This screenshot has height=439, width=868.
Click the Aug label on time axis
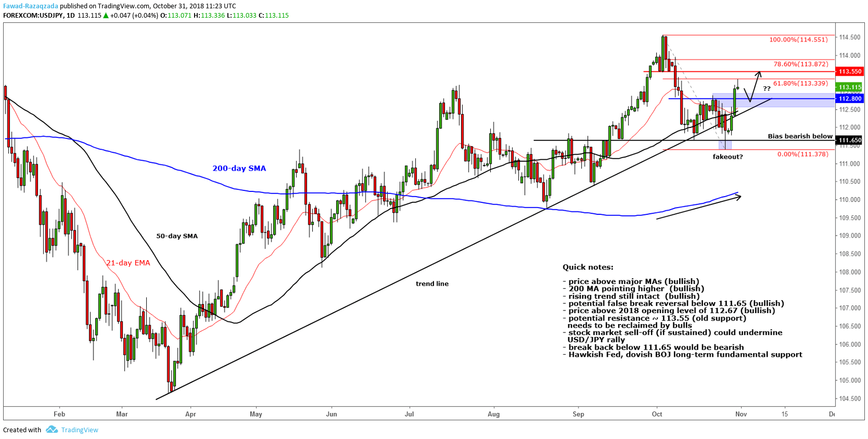tap(494, 414)
